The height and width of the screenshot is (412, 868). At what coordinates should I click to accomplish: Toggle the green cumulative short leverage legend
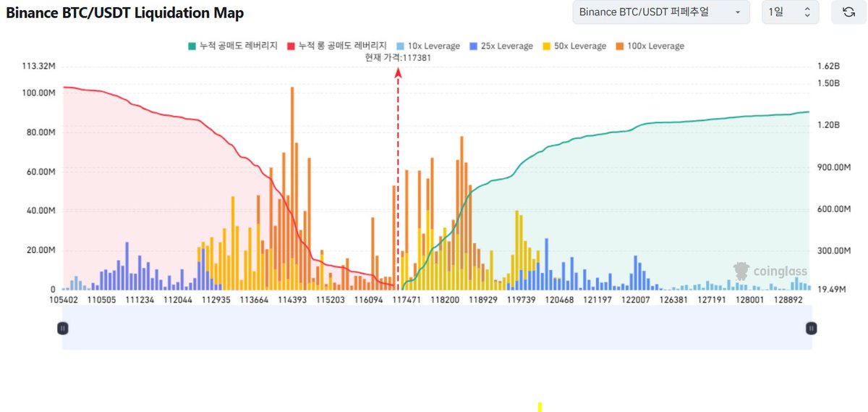tap(233, 46)
